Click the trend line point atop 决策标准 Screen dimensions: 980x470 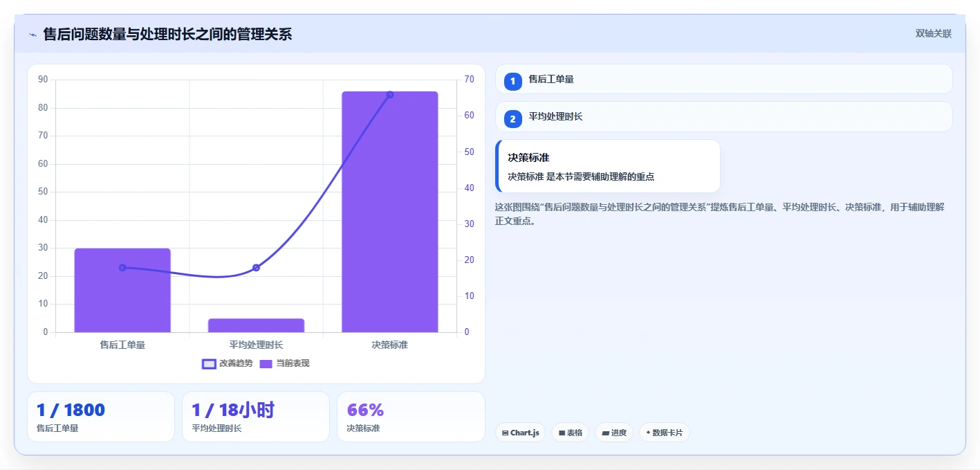[390, 95]
